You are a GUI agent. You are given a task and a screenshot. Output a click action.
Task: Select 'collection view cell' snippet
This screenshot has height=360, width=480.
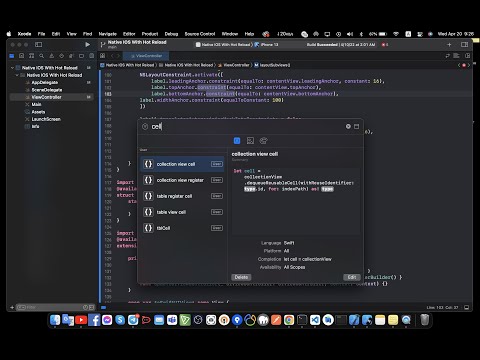pyautogui.click(x=182, y=164)
